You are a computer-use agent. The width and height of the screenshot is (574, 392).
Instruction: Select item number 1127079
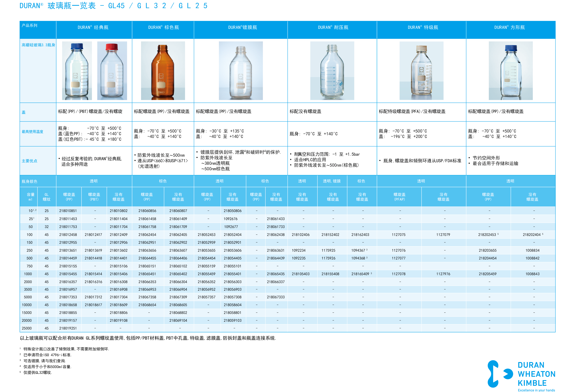pyautogui.click(x=443, y=235)
